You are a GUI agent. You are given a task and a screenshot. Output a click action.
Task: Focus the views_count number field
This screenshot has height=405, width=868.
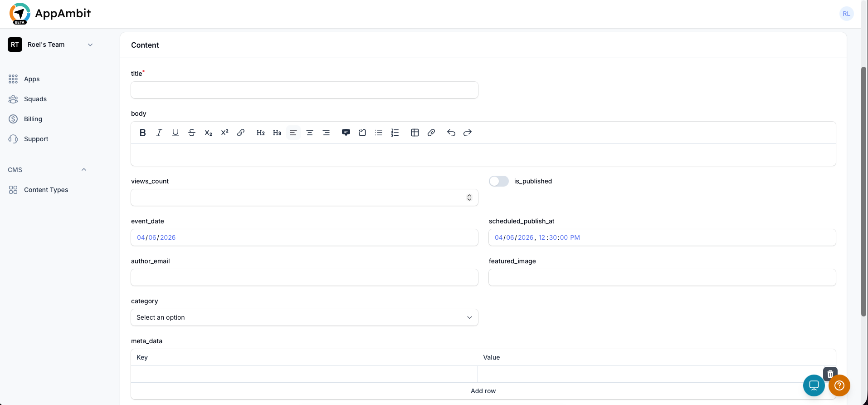point(304,198)
